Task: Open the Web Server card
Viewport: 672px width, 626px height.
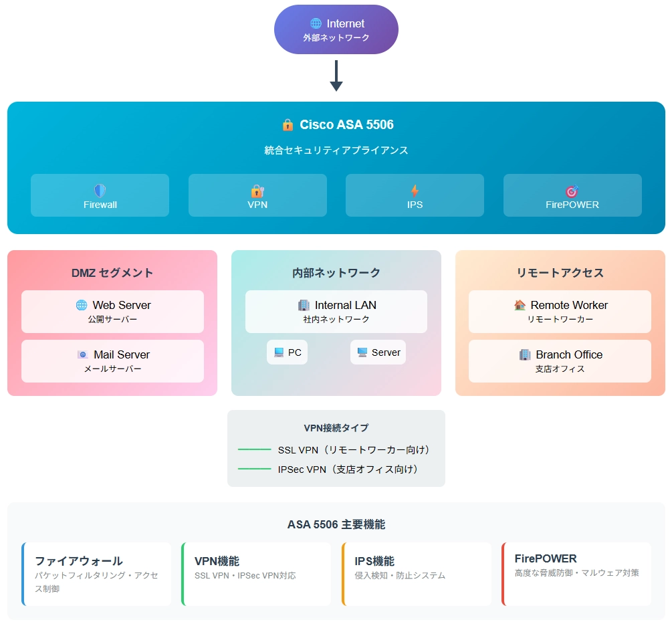Action: 113,312
